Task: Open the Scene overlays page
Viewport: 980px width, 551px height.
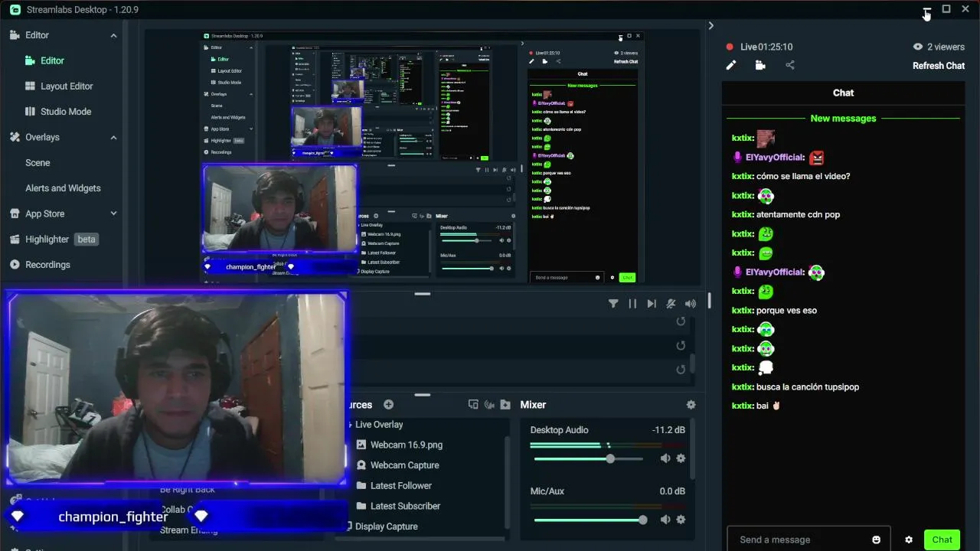Action: pyautogui.click(x=38, y=163)
